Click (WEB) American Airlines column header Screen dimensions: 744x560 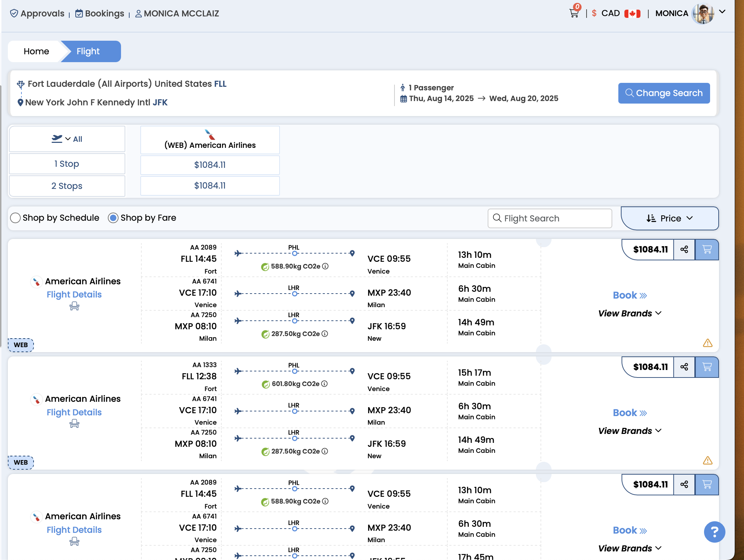point(210,140)
